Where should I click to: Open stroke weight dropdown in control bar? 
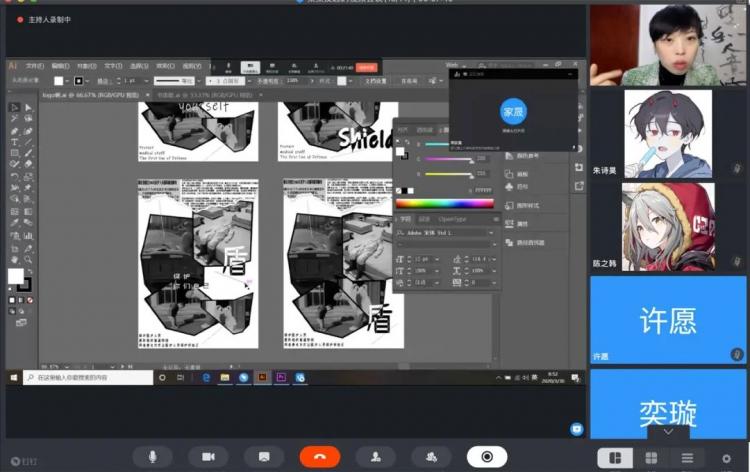click(146, 81)
